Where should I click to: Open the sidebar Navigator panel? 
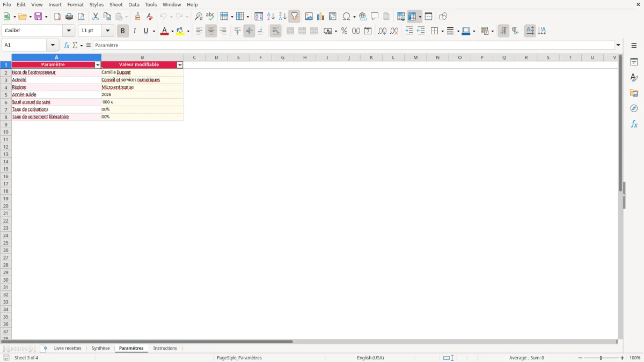pos(634,108)
